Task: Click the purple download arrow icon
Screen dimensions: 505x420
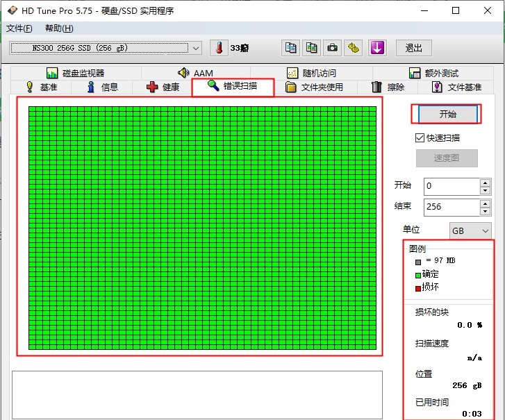Action: 377,48
